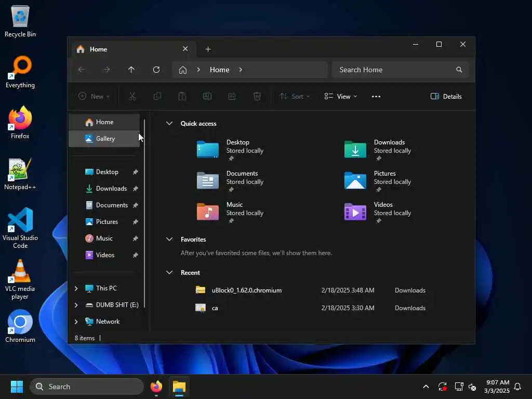532x399 pixels.
Task: Click the taskbar Search box
Action: coord(87,387)
